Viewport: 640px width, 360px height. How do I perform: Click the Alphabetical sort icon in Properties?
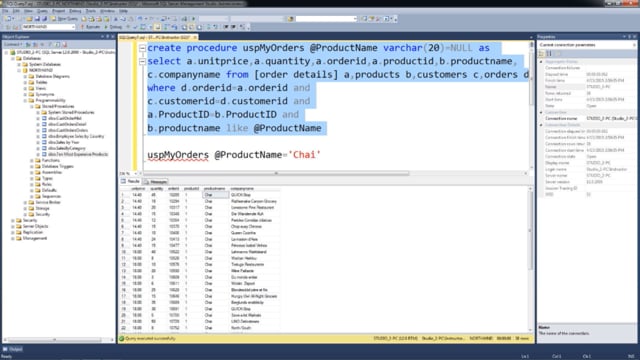(549, 53)
